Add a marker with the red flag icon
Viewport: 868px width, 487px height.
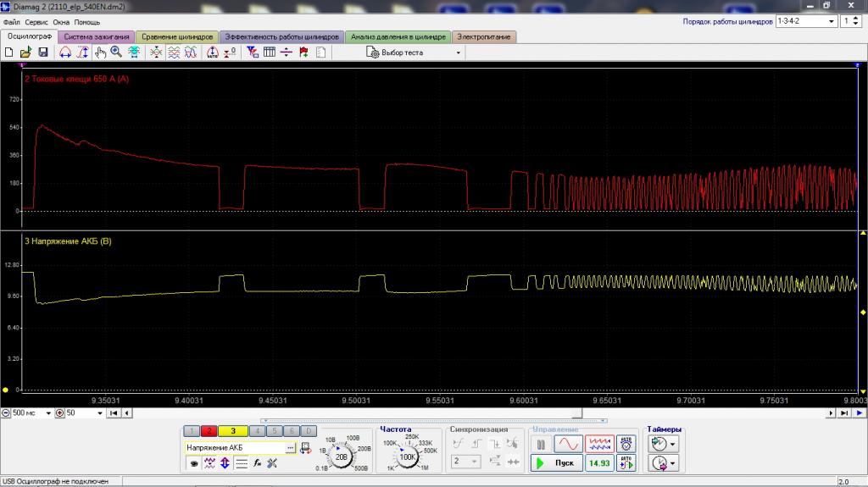[304, 53]
